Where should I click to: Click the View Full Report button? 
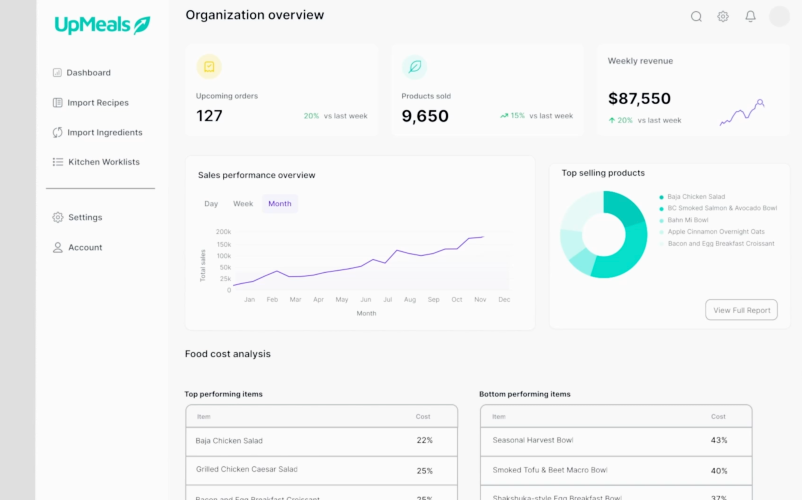point(741,310)
